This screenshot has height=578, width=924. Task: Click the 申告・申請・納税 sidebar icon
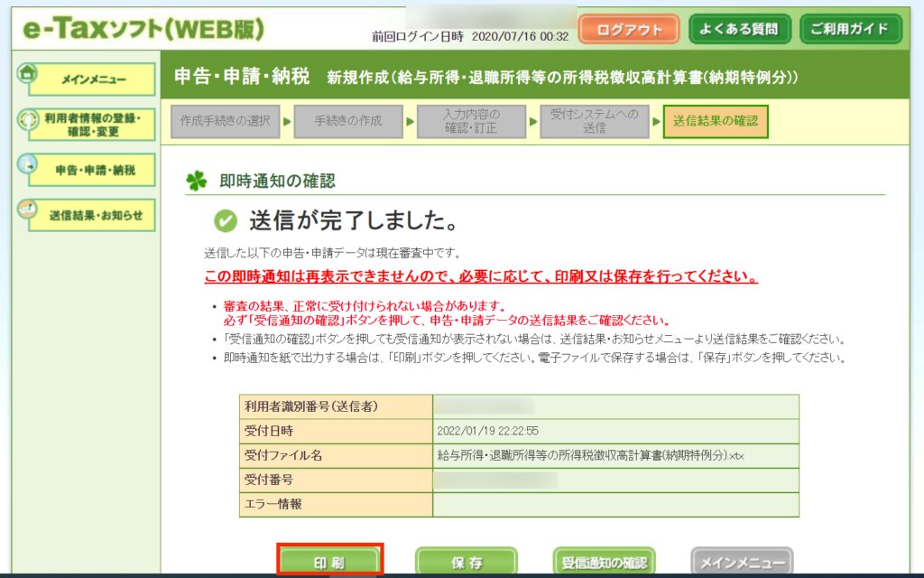point(27,165)
